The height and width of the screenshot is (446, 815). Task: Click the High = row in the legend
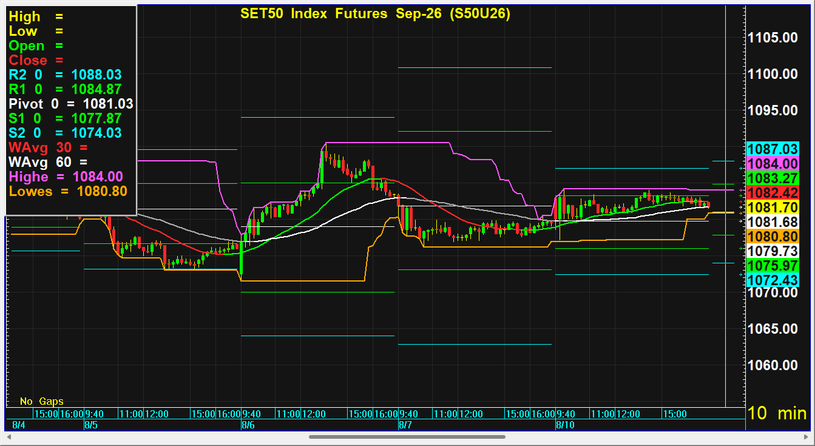[36, 17]
